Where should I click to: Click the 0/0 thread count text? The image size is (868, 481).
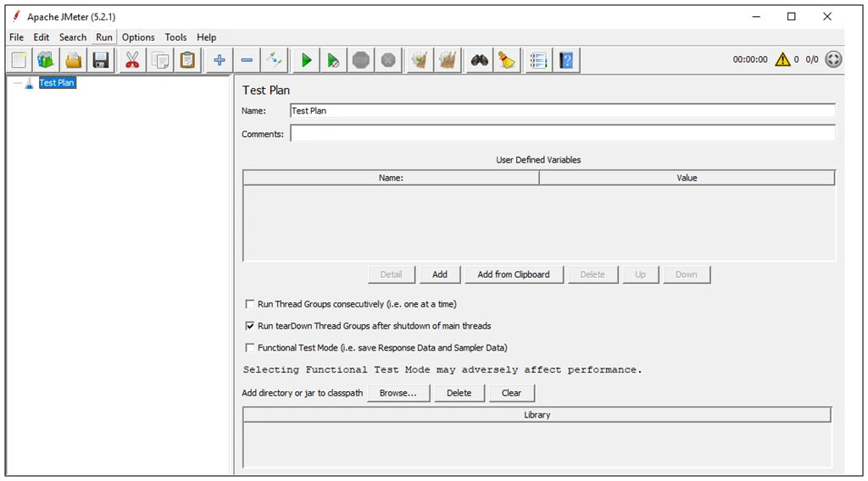811,59
